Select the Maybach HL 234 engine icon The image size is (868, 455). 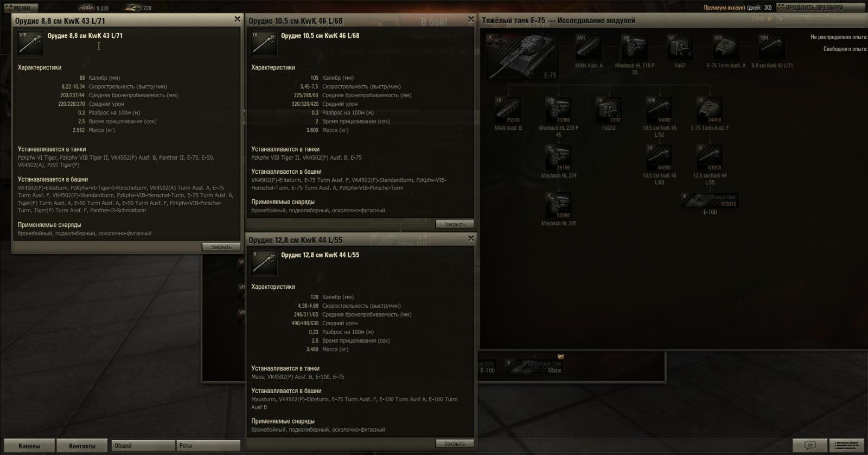[x=558, y=158]
